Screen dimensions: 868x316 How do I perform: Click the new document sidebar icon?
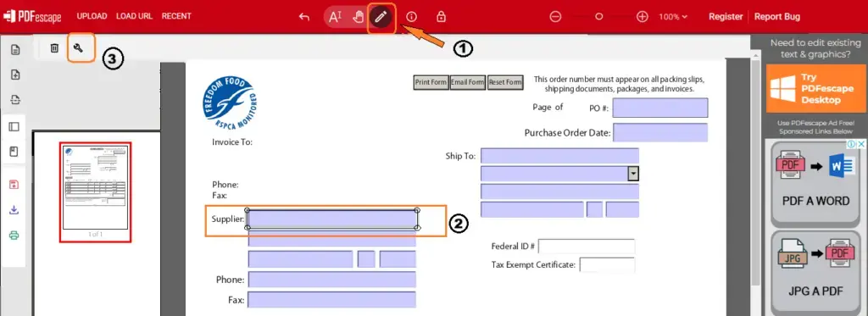[x=15, y=50]
